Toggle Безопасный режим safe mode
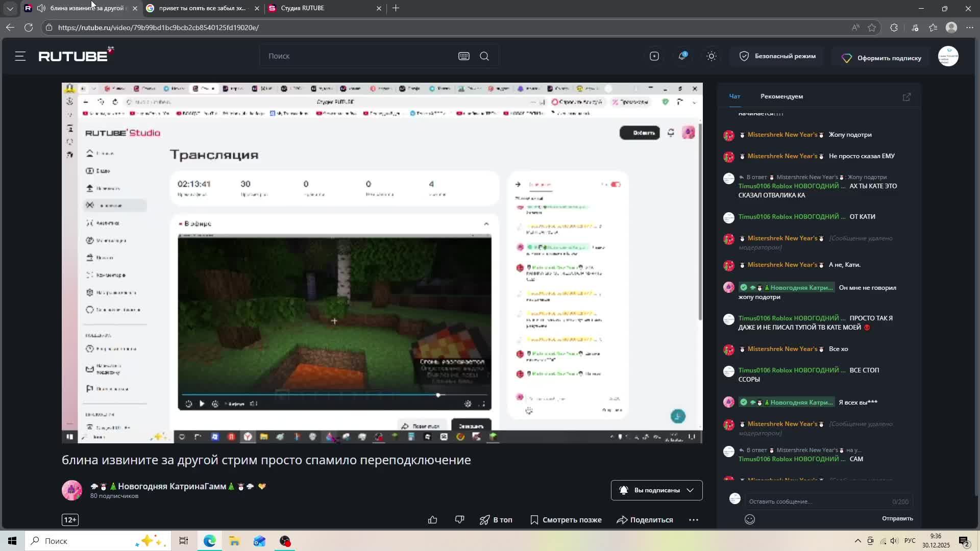 (x=777, y=56)
